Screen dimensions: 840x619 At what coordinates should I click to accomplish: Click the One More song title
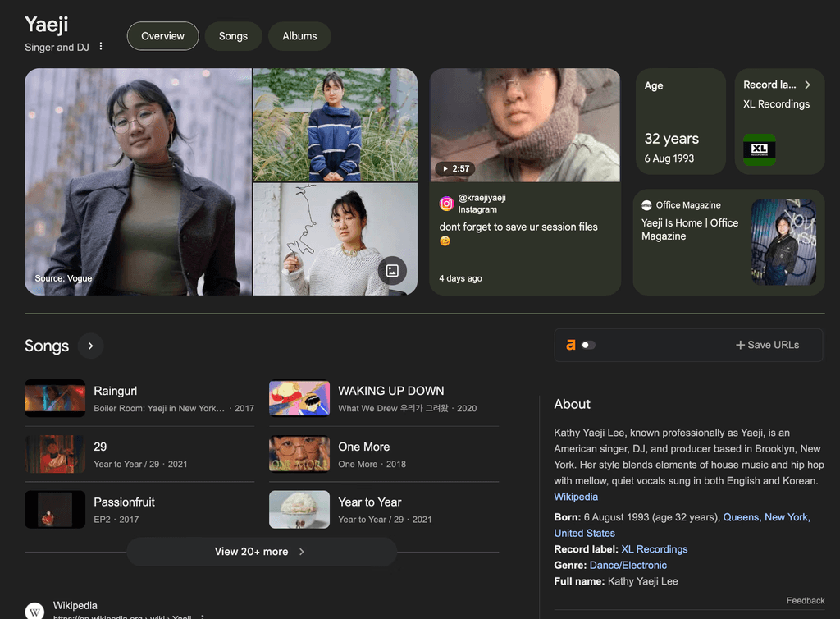[363, 447]
